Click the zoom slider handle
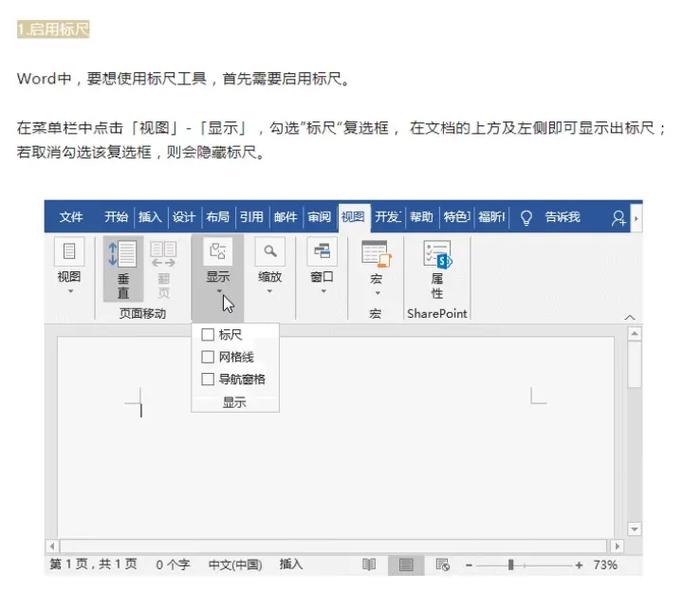 [511, 565]
